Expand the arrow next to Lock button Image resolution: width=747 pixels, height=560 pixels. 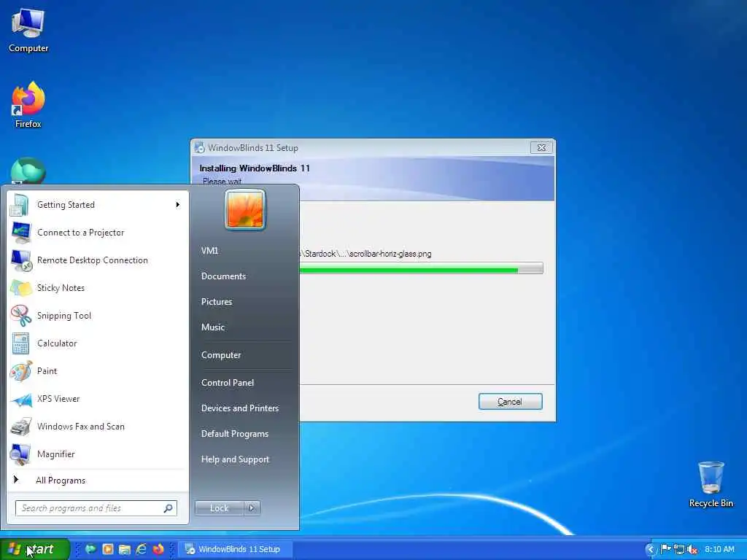(x=252, y=508)
